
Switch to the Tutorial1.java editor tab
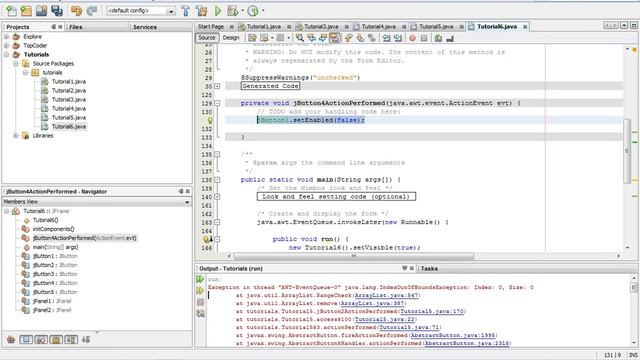coord(264,27)
